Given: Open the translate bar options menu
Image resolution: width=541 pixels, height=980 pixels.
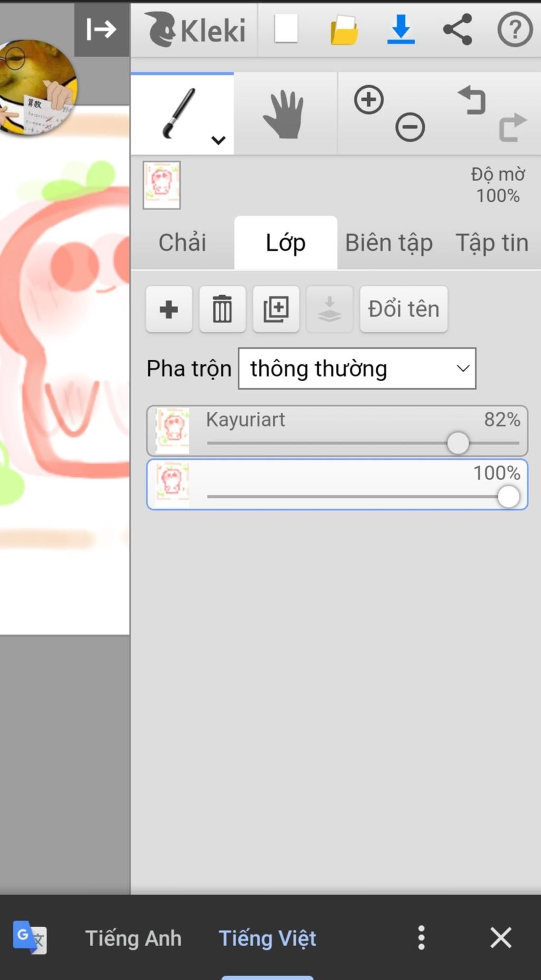Looking at the screenshot, I should click(421, 938).
